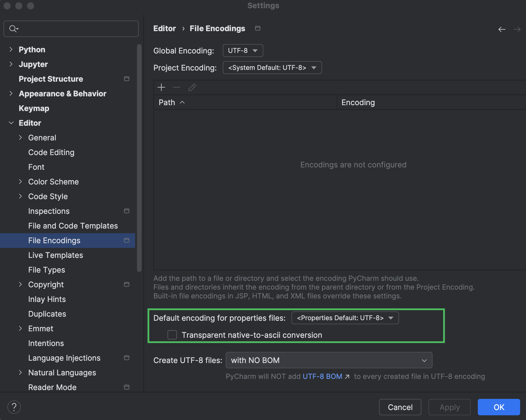
Task: Click the Cancel button
Action: [x=400, y=407]
